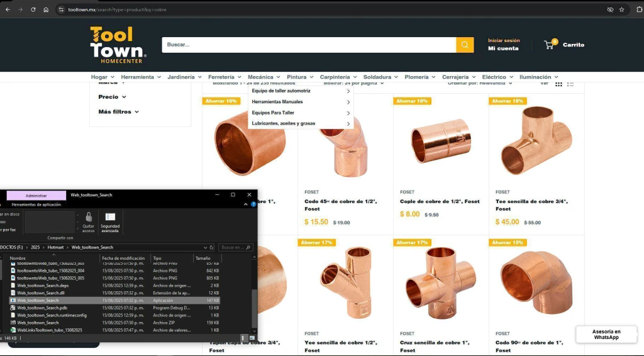Bookmark page with star icon
644x356 pixels.
click(621, 9)
